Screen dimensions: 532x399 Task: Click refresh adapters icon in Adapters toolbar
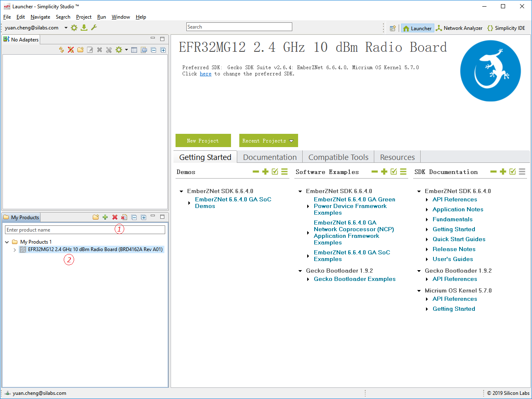pyautogui.click(x=61, y=50)
